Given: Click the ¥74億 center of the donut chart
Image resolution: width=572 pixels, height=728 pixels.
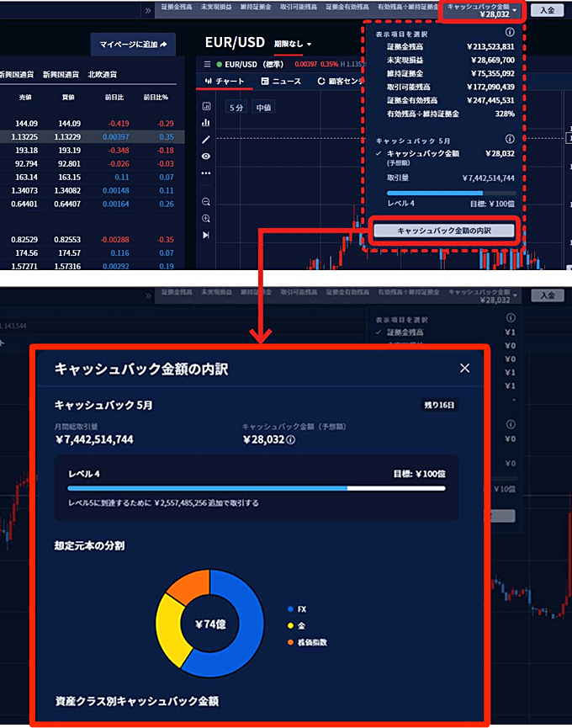Looking at the screenshot, I should 210,624.
